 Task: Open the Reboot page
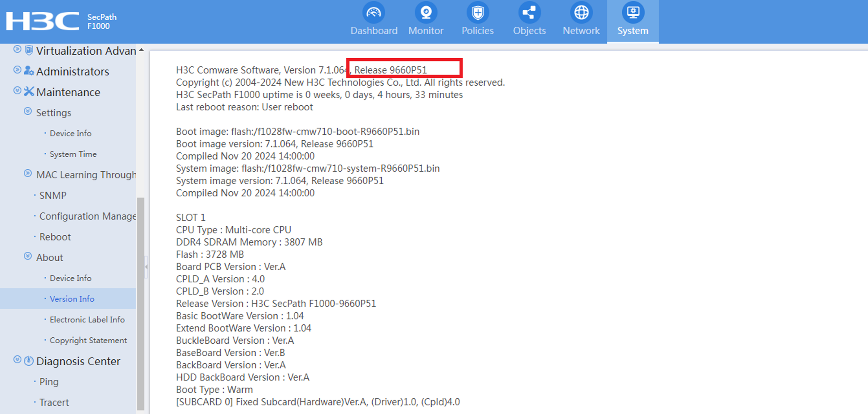tap(55, 237)
